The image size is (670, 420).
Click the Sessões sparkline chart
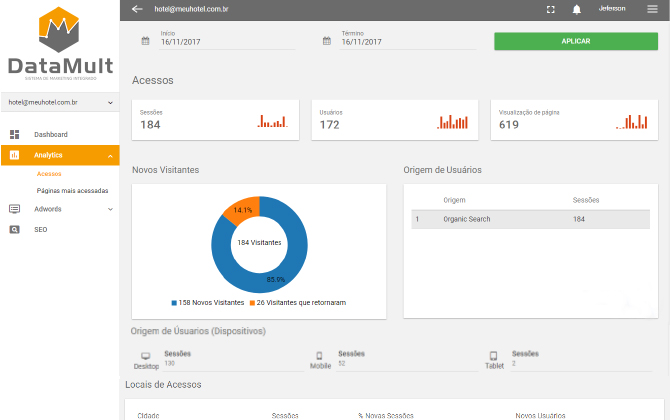[x=273, y=121]
